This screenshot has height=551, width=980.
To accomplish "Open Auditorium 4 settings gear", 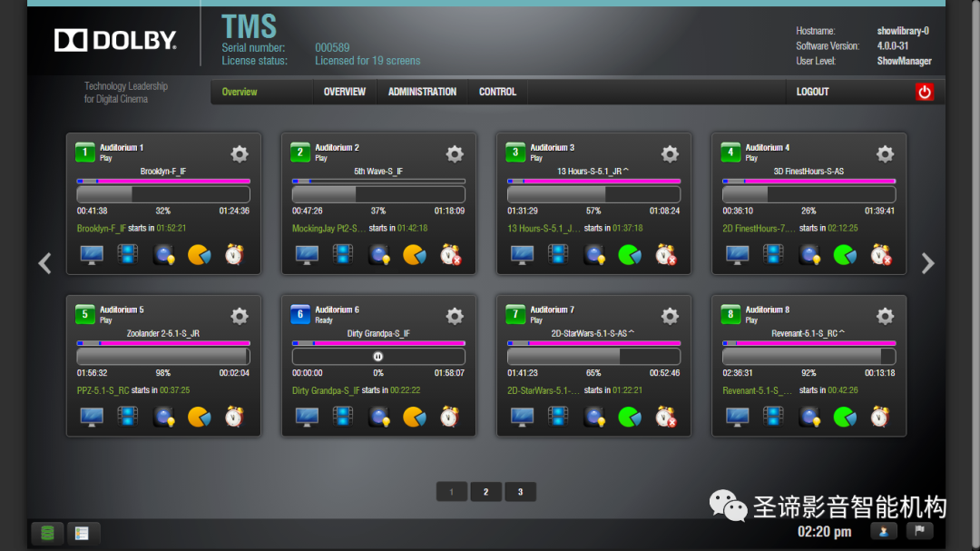I will [885, 153].
